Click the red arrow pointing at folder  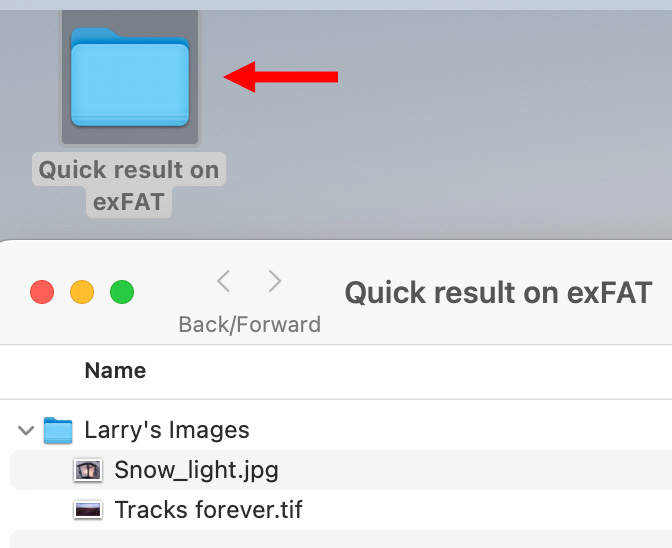tap(281, 77)
